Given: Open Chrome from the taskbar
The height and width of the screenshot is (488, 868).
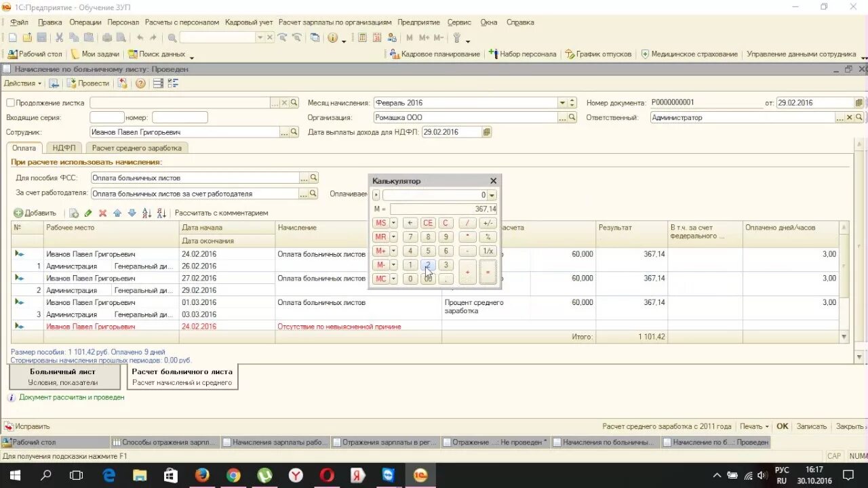Looking at the screenshot, I should tap(233, 475).
